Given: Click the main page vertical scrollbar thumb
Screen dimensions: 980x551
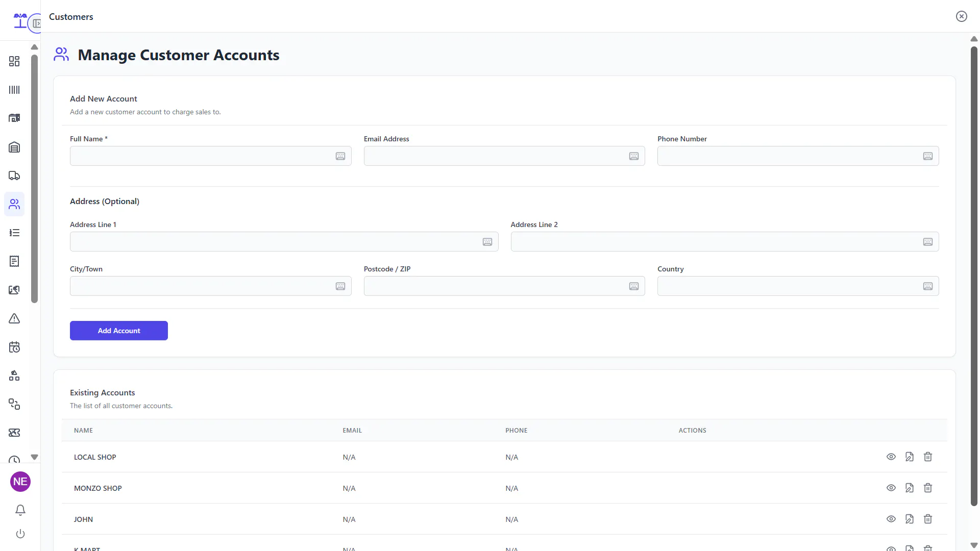Looking at the screenshot, I should [974, 277].
